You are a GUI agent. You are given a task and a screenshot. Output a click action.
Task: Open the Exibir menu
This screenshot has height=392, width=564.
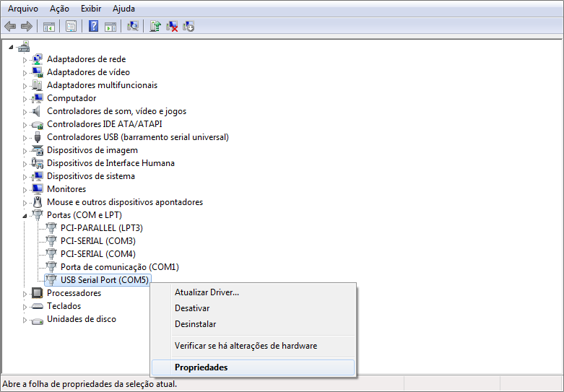point(91,9)
